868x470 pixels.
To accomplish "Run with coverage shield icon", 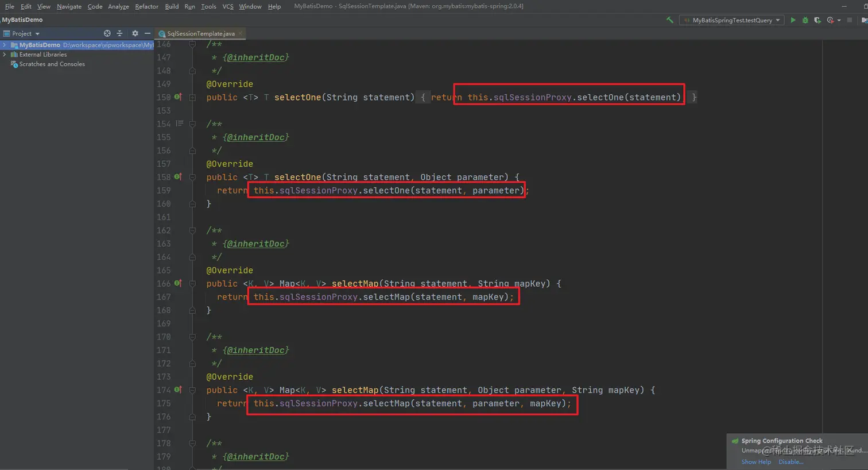I will (x=817, y=20).
